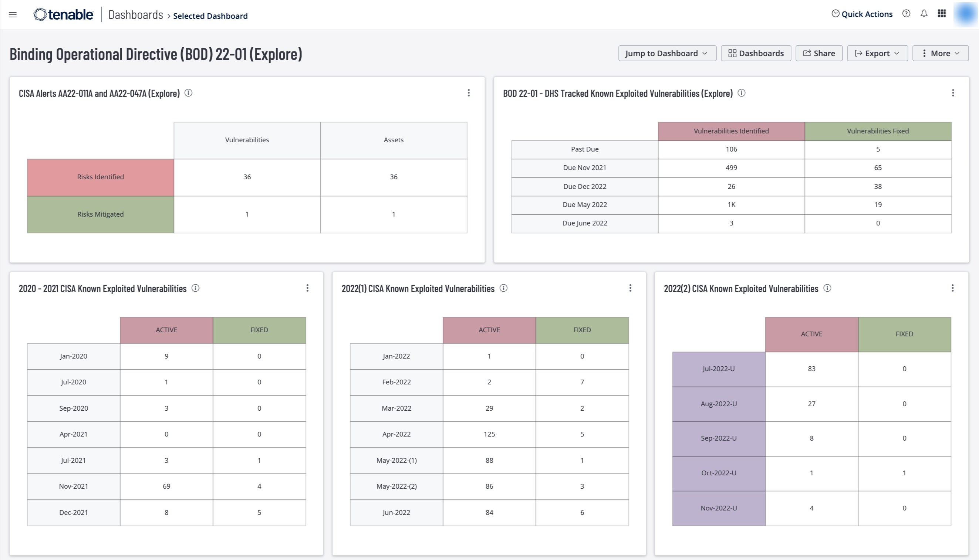The width and height of the screenshot is (979, 560).
Task: Click Dec-2021 fixed value 5
Action: click(x=259, y=513)
